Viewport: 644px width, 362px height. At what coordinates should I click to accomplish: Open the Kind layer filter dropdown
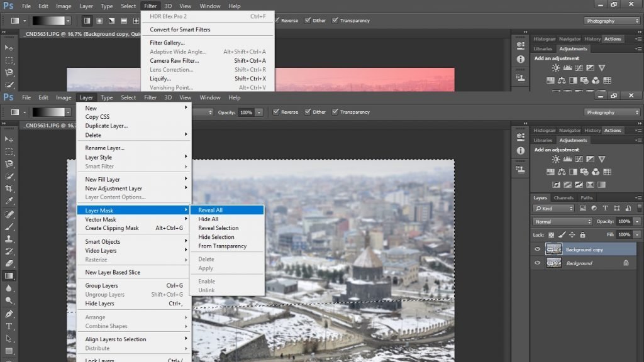(553, 208)
